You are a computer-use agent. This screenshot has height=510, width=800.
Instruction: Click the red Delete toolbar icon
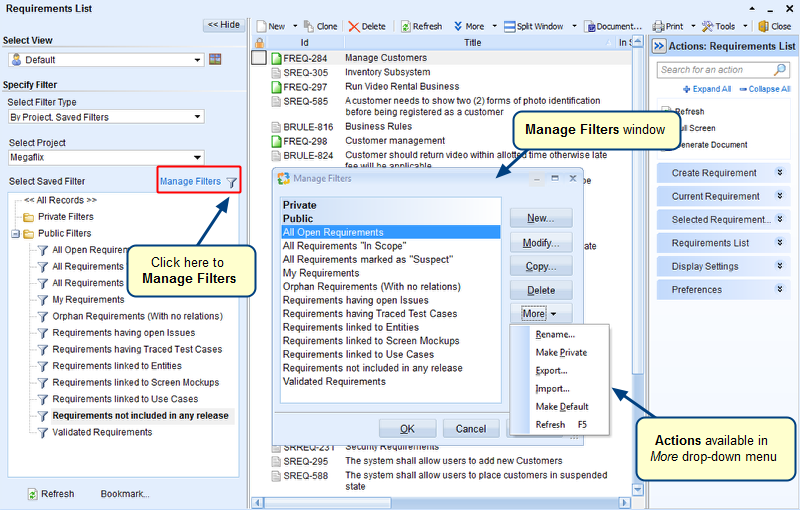point(354,26)
